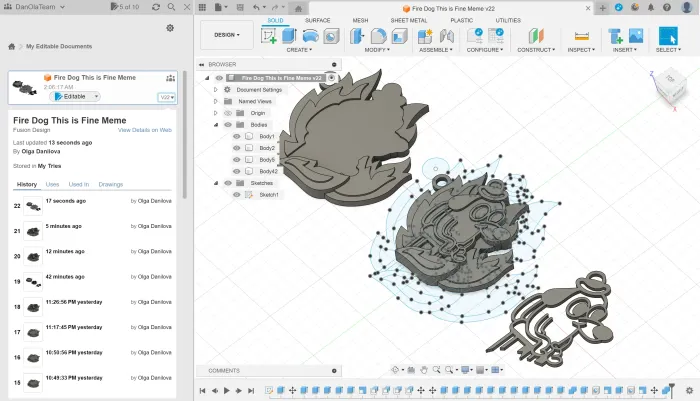This screenshot has height=401, width=700.
Task: Open the notifications bell
Action: (x=651, y=8)
